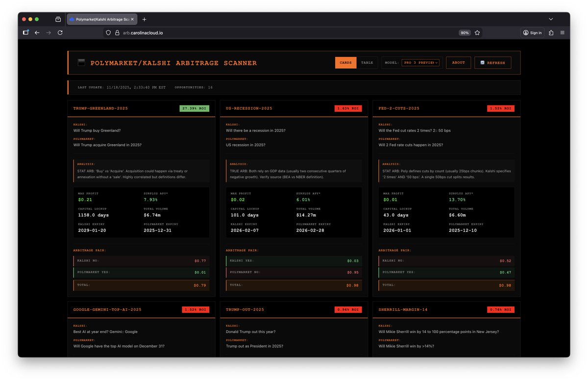Click the SHERRILL-MARGIN-14 card title
The width and height of the screenshot is (588, 381).
click(x=403, y=310)
